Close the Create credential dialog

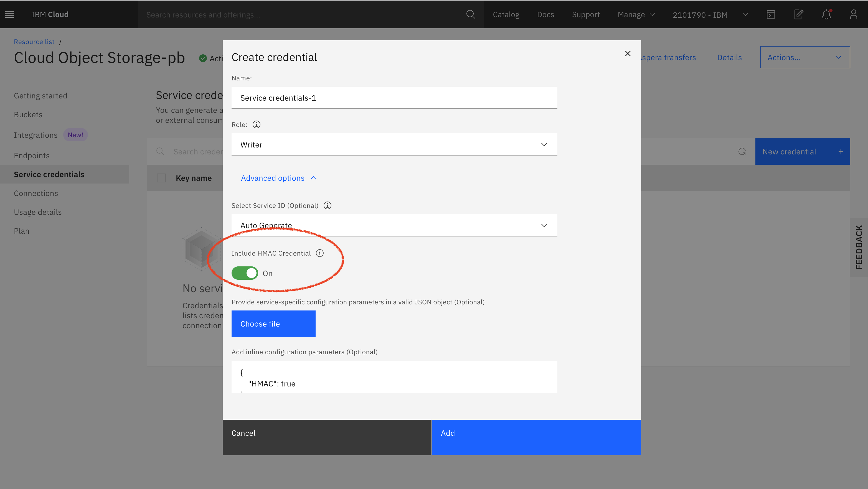tap(627, 54)
